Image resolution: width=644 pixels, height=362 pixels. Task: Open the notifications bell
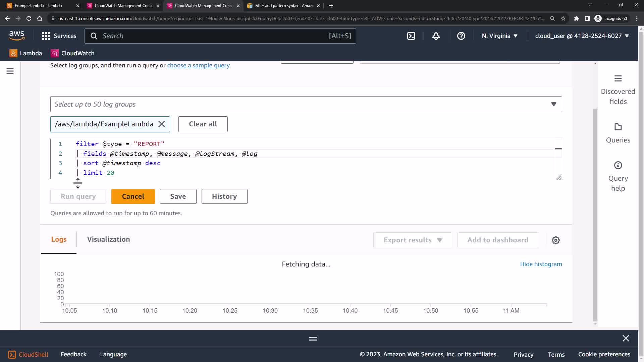pos(436,36)
